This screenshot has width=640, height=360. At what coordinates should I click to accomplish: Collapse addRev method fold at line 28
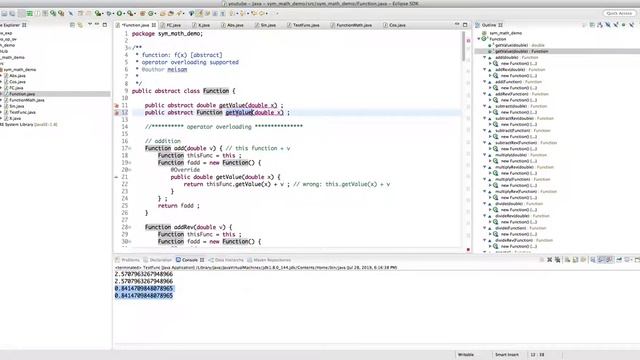pyautogui.click(x=129, y=227)
